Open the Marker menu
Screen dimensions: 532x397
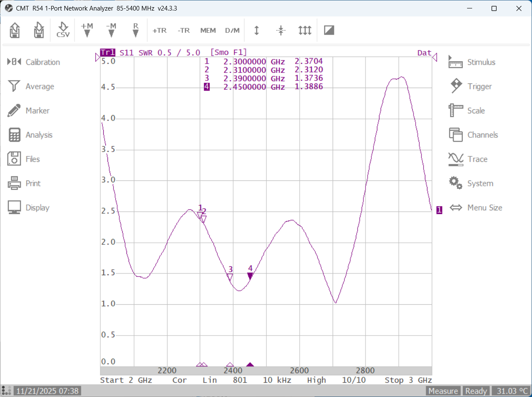29,110
